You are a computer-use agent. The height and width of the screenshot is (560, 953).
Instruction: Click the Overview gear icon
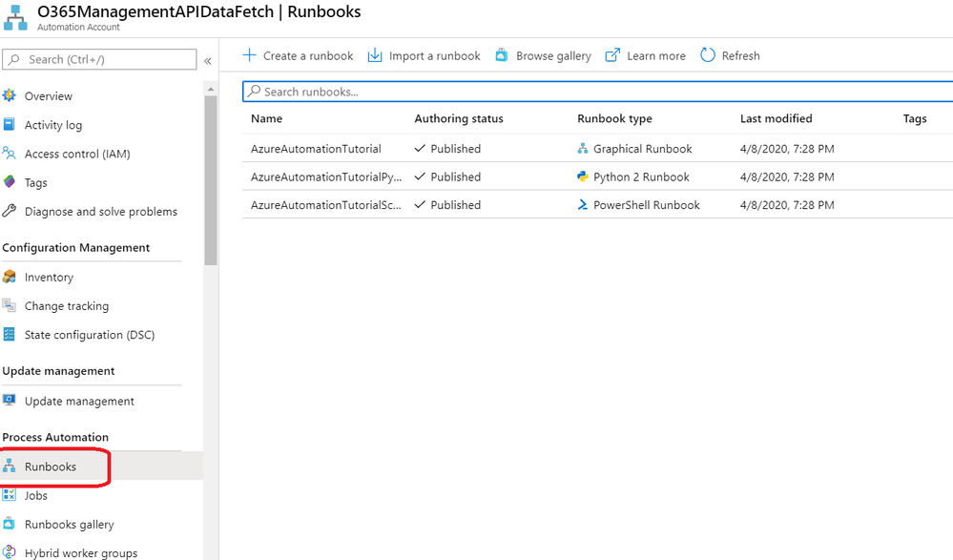pyautogui.click(x=10, y=95)
